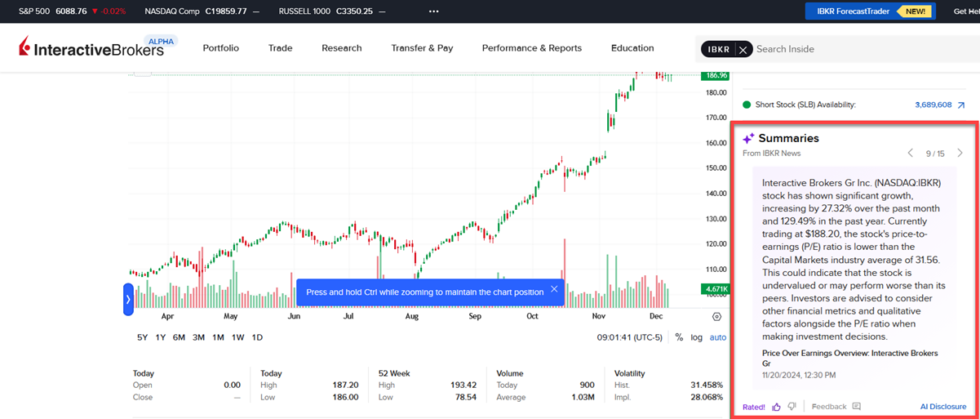Set chart range to 1Y

(x=161, y=337)
